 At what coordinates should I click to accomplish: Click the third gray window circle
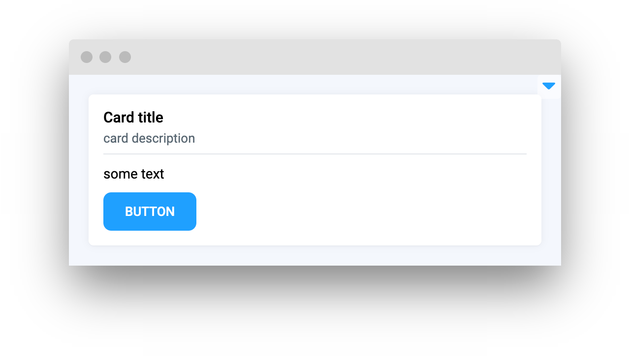[125, 57]
